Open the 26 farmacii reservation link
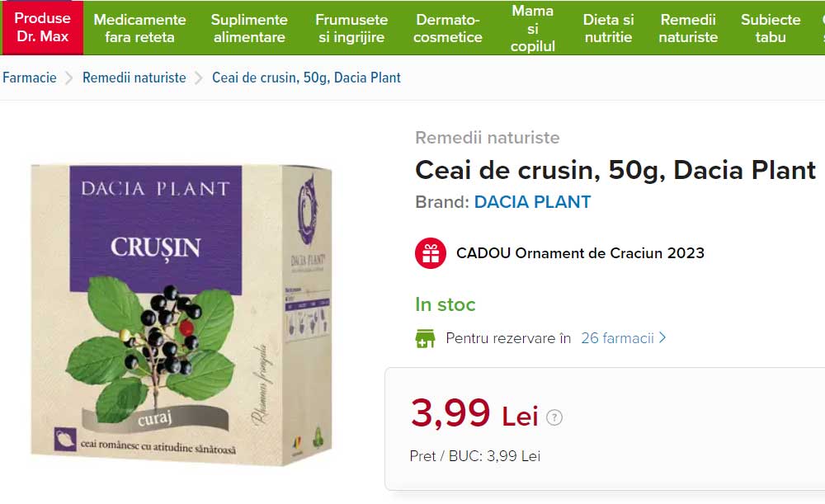The height and width of the screenshot is (504, 825). pos(617,338)
